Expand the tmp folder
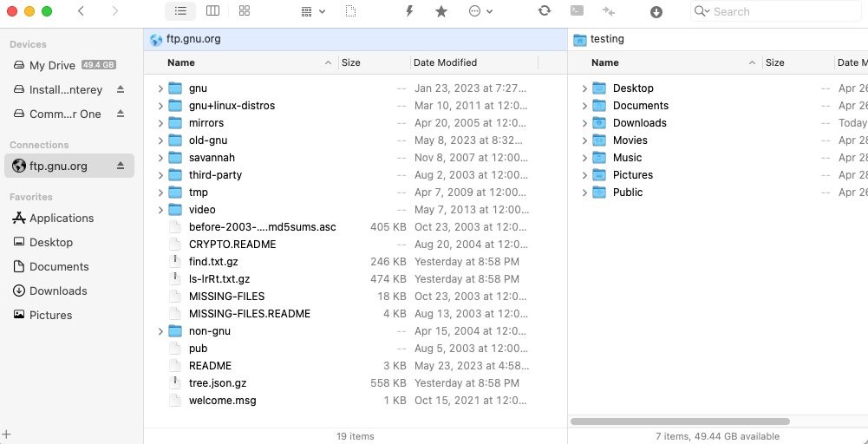 pos(160,193)
